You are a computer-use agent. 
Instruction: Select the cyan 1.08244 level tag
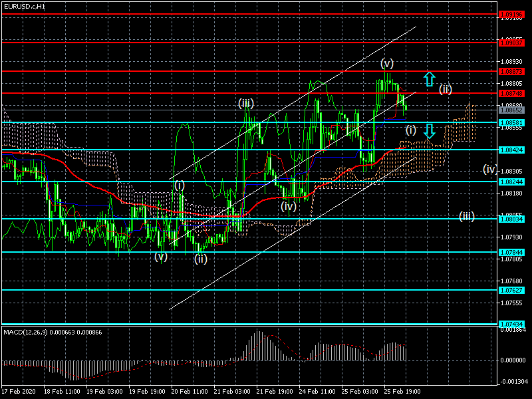pos(512,182)
